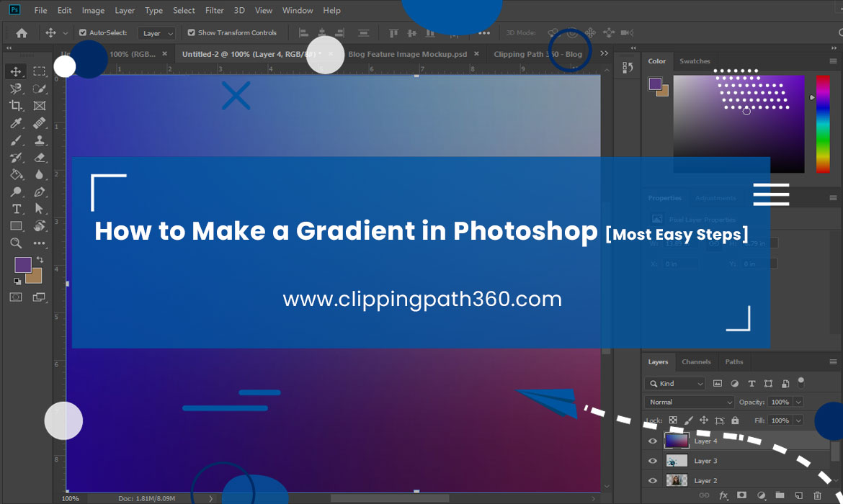
Task: Close the Blog Feature Image Mockup.psd tab
Action: click(476, 54)
